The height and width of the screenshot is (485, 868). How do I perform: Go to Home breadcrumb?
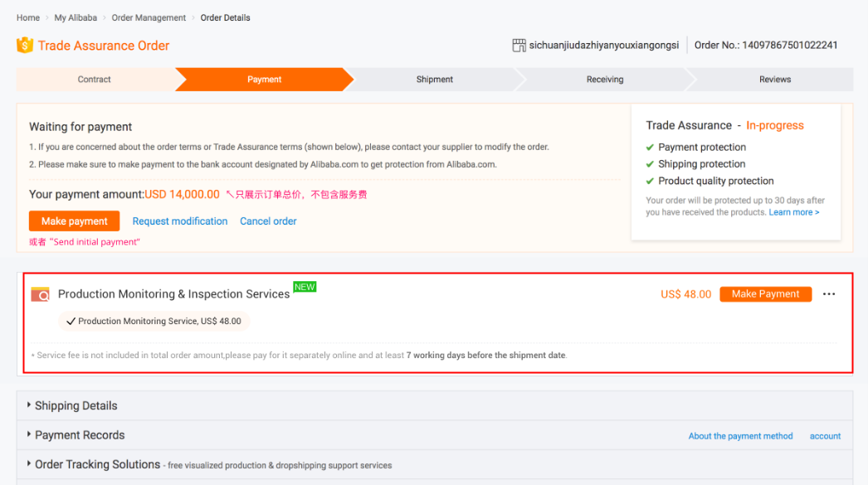click(27, 17)
